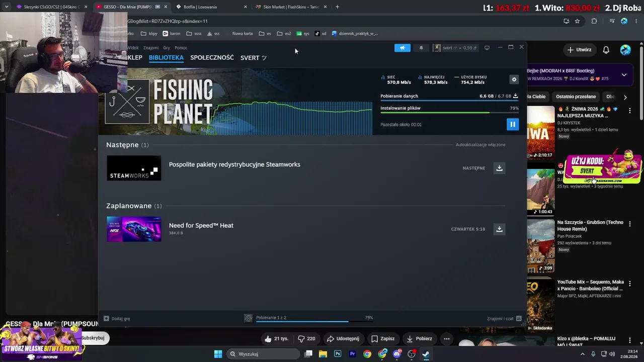Start the Need for Speed Heat download
The image size is (644, 362).
pyautogui.click(x=499, y=229)
